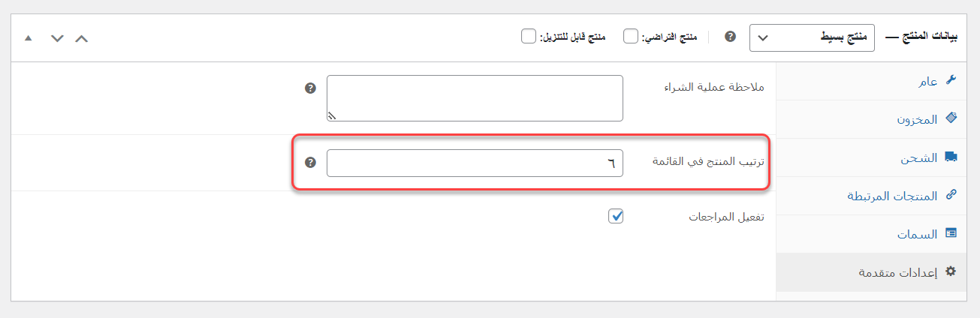Viewport: 980px width, 318px height.
Task: Move product data panel down
Action: [57, 37]
